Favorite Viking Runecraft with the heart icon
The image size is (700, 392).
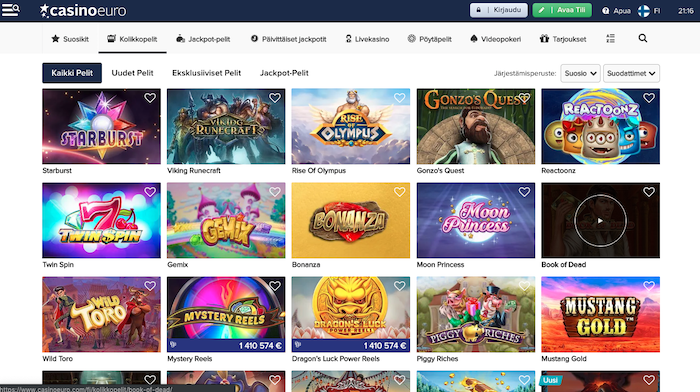pyautogui.click(x=275, y=98)
